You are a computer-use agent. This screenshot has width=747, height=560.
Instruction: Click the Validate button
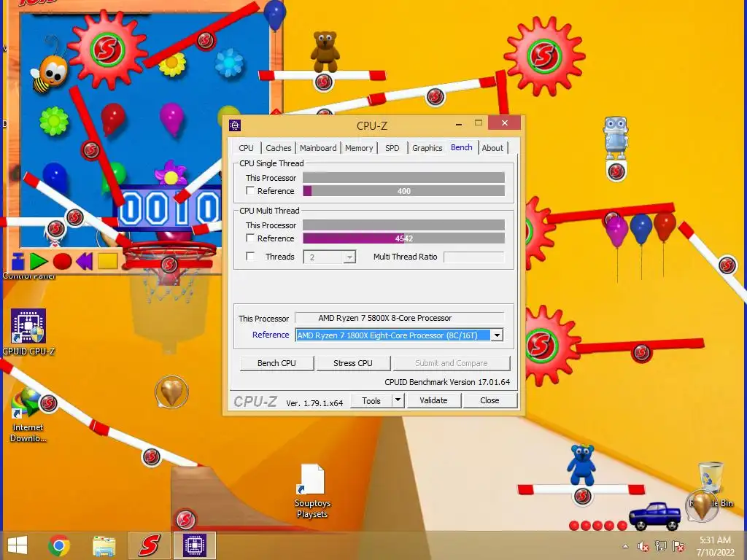click(433, 401)
